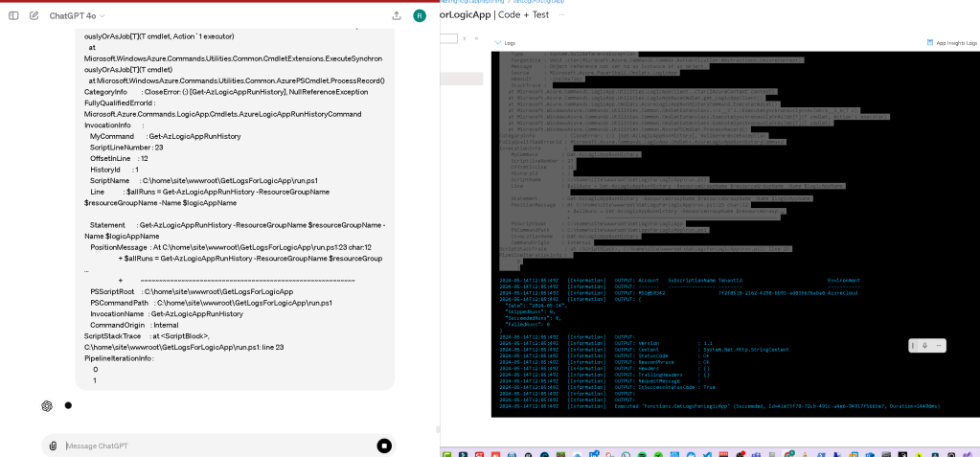
Task: Open more options on floating mic toolbar
Action: click(x=938, y=345)
